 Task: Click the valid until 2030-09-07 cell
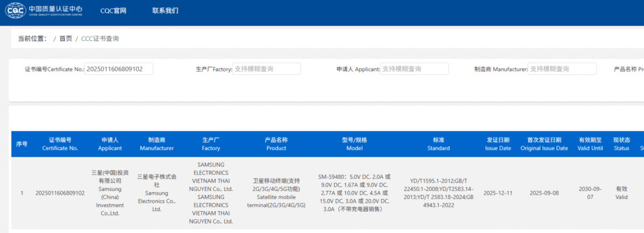(x=590, y=193)
